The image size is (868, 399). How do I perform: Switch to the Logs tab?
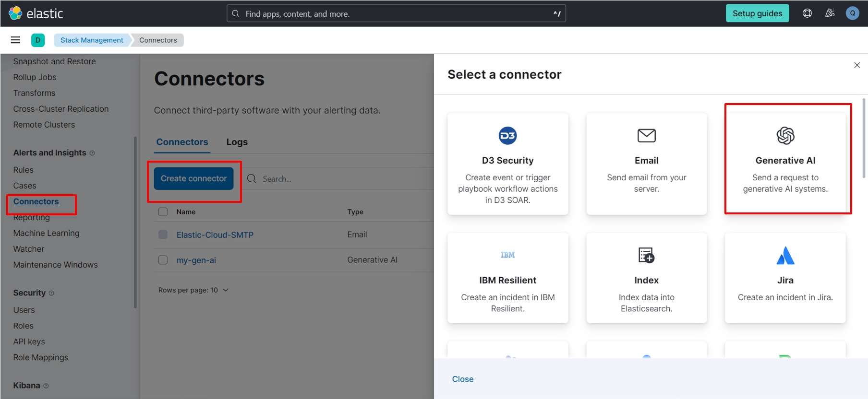[237, 142]
